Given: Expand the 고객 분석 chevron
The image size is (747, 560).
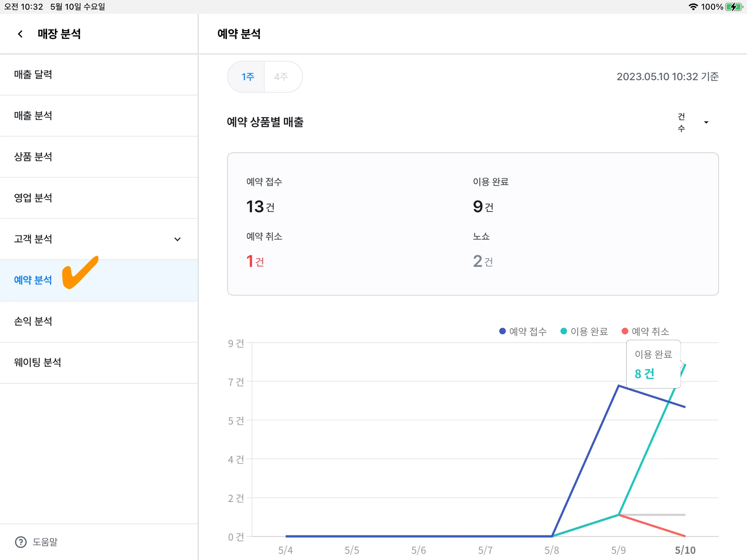Looking at the screenshot, I should click(177, 239).
